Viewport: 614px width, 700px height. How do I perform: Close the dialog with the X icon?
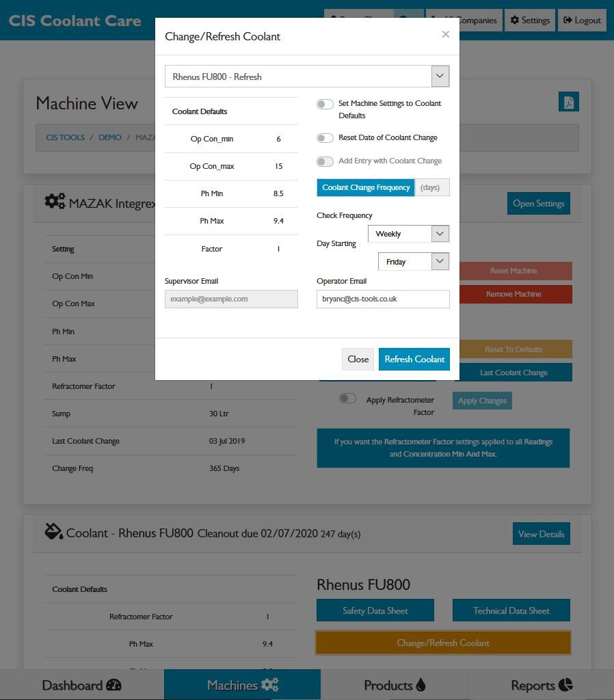[x=445, y=34]
